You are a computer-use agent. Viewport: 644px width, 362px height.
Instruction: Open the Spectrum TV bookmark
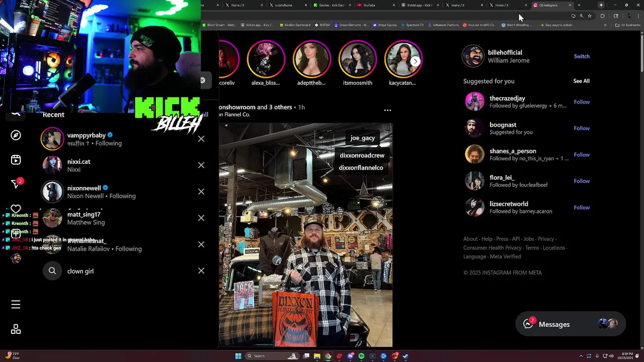coord(413,25)
